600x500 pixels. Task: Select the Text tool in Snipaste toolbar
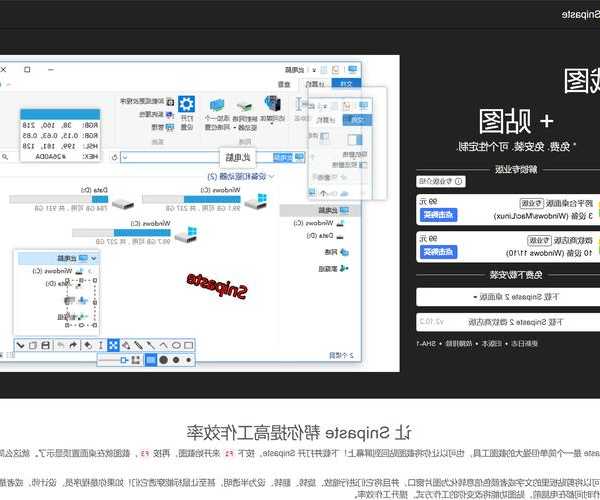click(101, 345)
